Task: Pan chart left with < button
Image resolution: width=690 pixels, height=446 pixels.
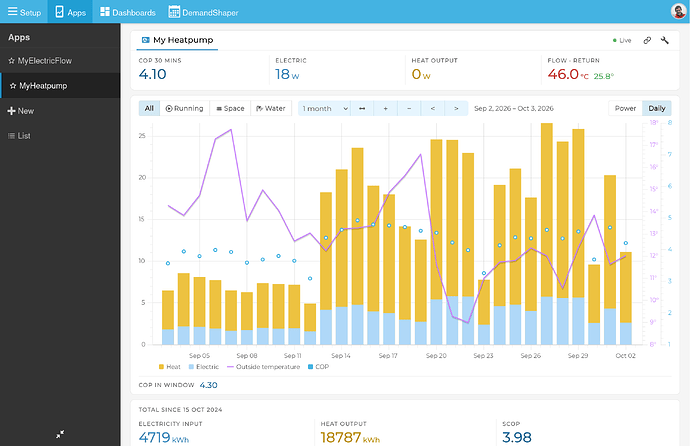Action: (x=433, y=108)
